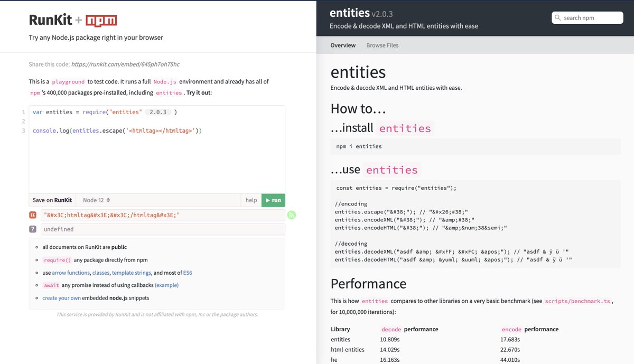
Task: Click the 44.010s encode performance cell
Action: [510, 360]
